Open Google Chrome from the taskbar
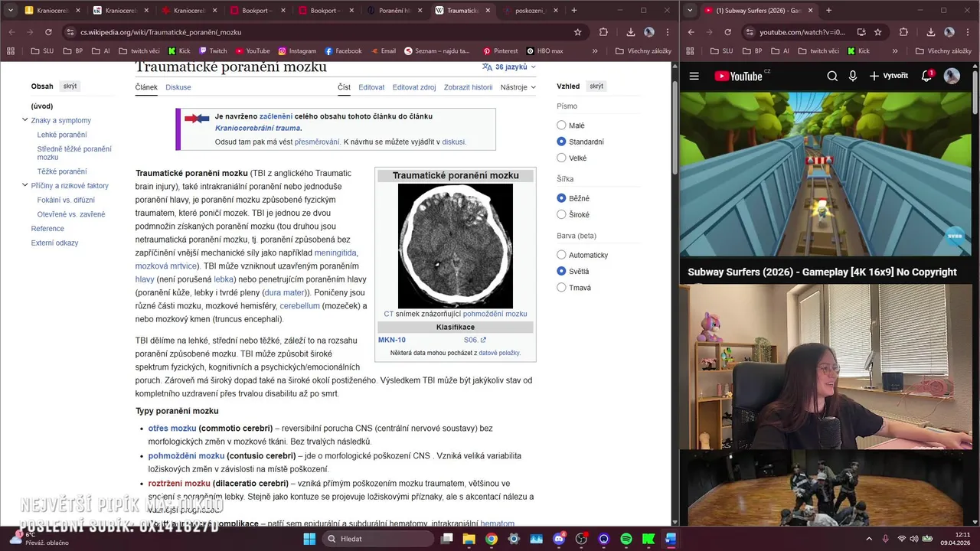 (492, 539)
